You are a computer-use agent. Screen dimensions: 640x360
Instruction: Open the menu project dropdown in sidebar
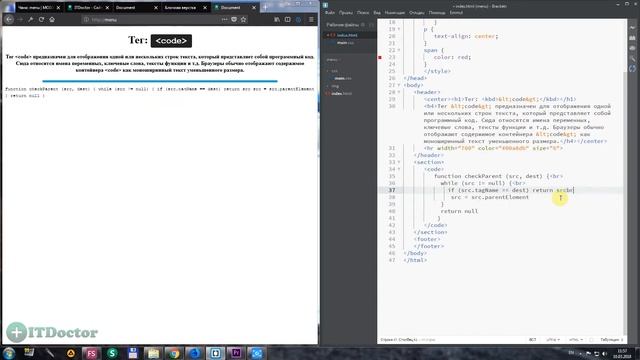[x=333, y=60]
